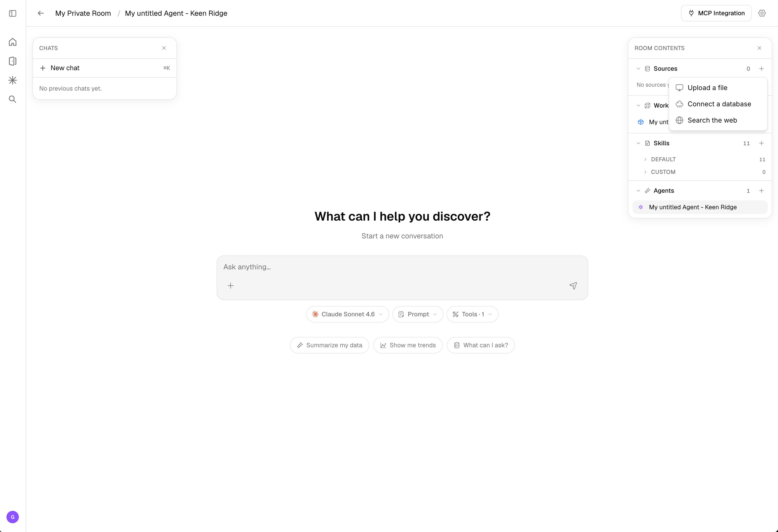Click the Sources section label

tap(665, 69)
